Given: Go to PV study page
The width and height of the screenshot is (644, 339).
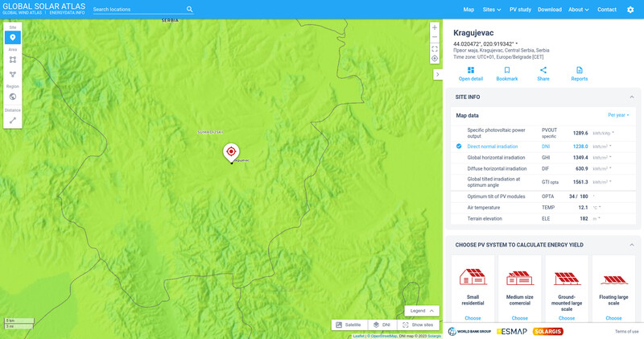Looking at the screenshot, I should pos(520,10).
